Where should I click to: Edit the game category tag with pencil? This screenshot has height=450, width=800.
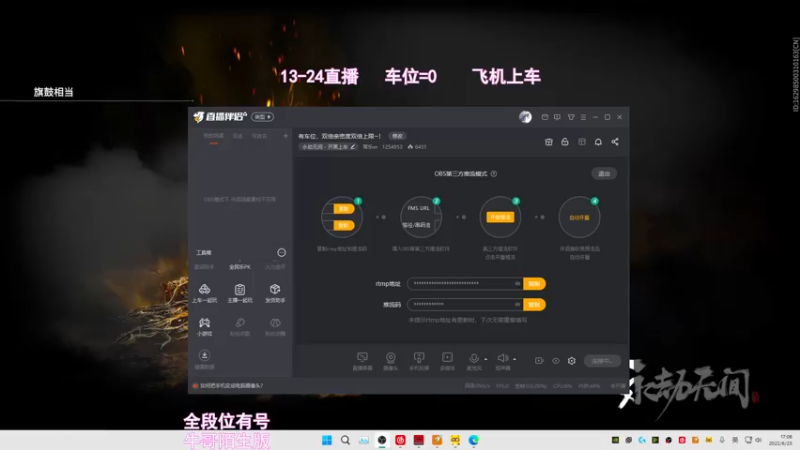[328, 147]
